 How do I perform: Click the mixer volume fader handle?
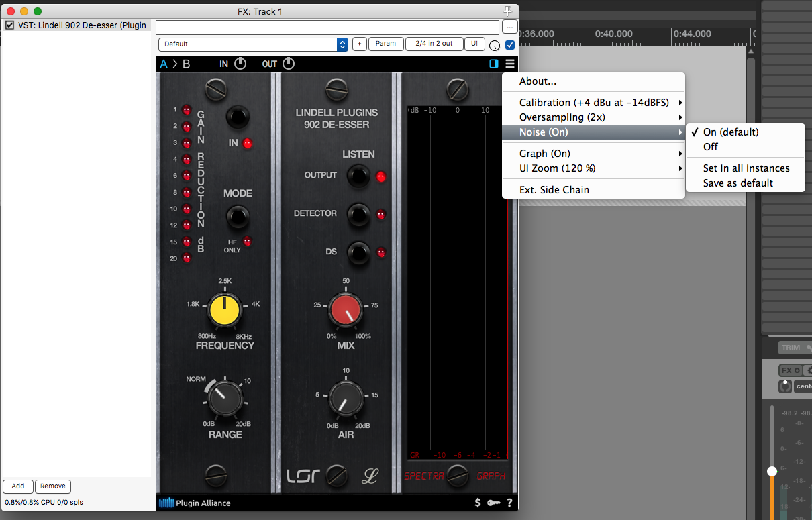[772, 472]
